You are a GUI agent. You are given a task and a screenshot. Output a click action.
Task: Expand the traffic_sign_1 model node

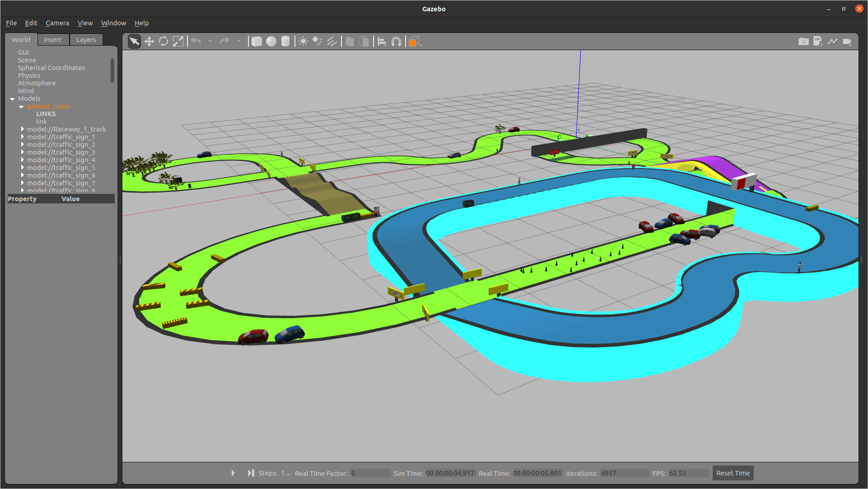click(22, 137)
